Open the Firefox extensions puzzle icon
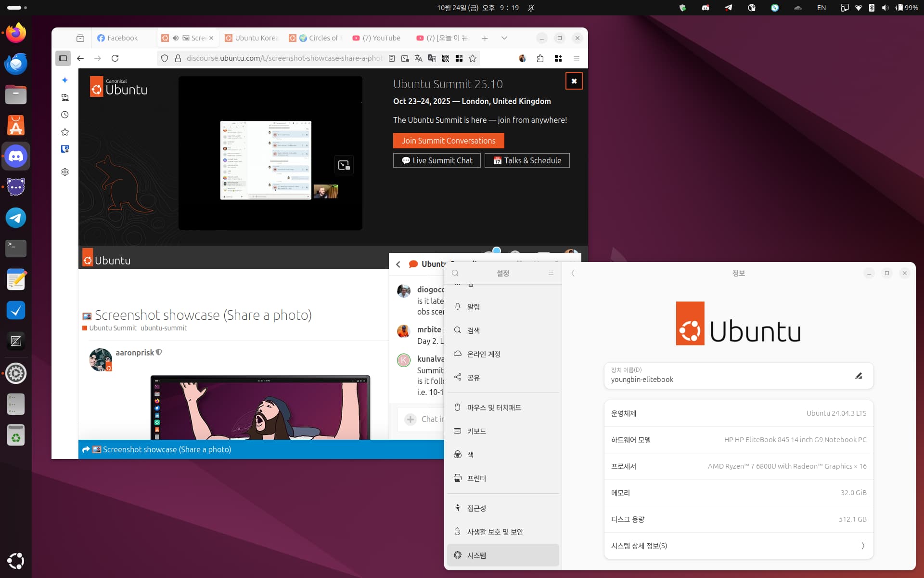Screen dimensions: 924x578 pos(540,58)
